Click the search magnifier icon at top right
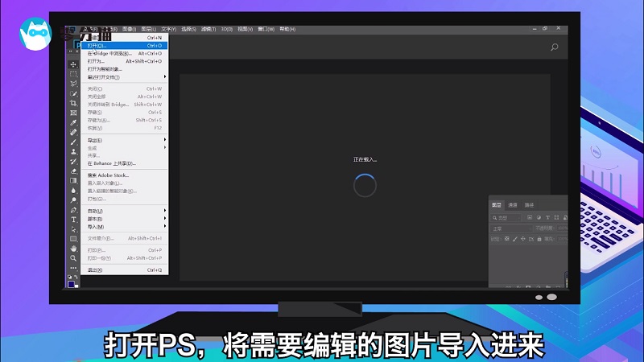 click(554, 47)
